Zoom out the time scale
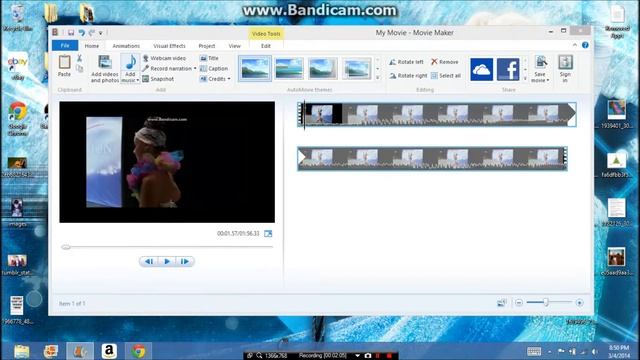Viewport: 640px width, 360px height. pyautogui.click(x=518, y=303)
